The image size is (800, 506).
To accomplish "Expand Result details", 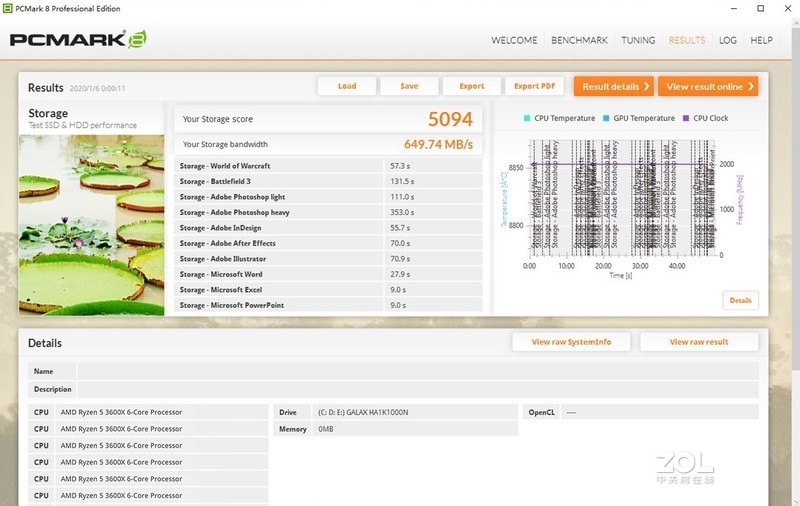I will tap(613, 87).
